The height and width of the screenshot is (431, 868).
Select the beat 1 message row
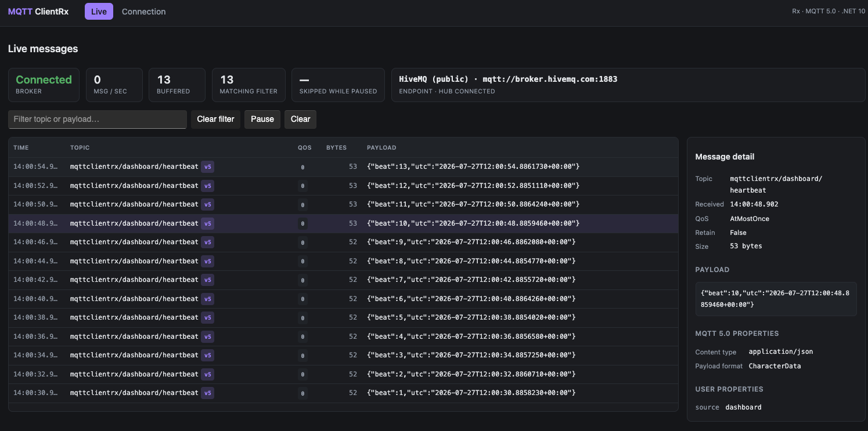click(x=343, y=393)
